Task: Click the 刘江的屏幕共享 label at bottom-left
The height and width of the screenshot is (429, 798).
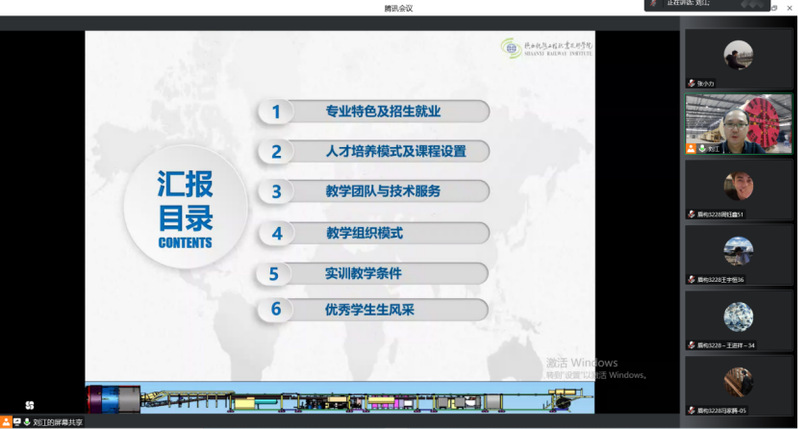Action: [x=57, y=422]
